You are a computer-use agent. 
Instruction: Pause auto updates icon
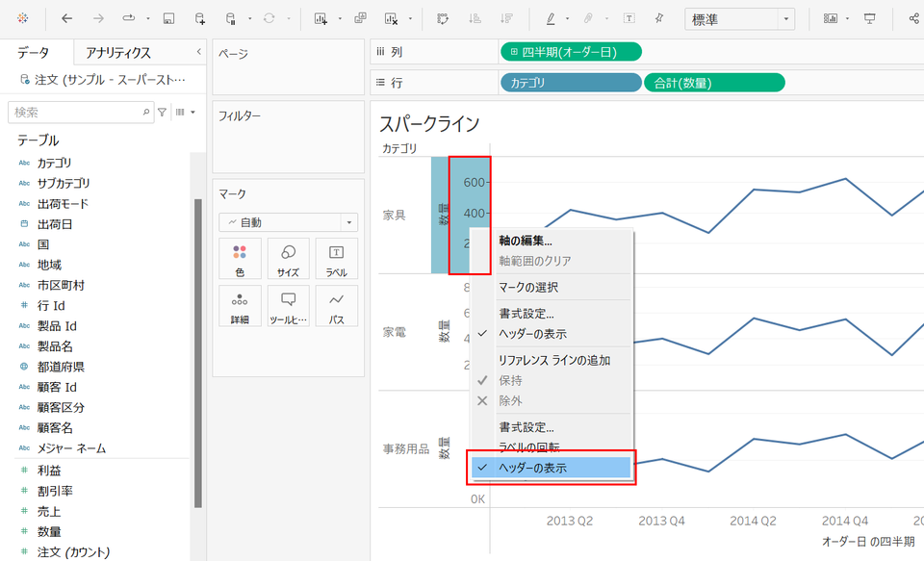coord(231,19)
